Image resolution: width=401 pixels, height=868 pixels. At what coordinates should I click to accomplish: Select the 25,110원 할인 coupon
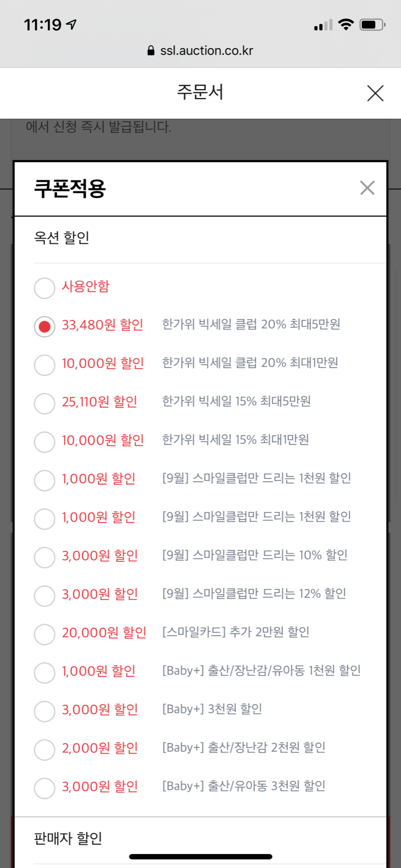click(45, 403)
